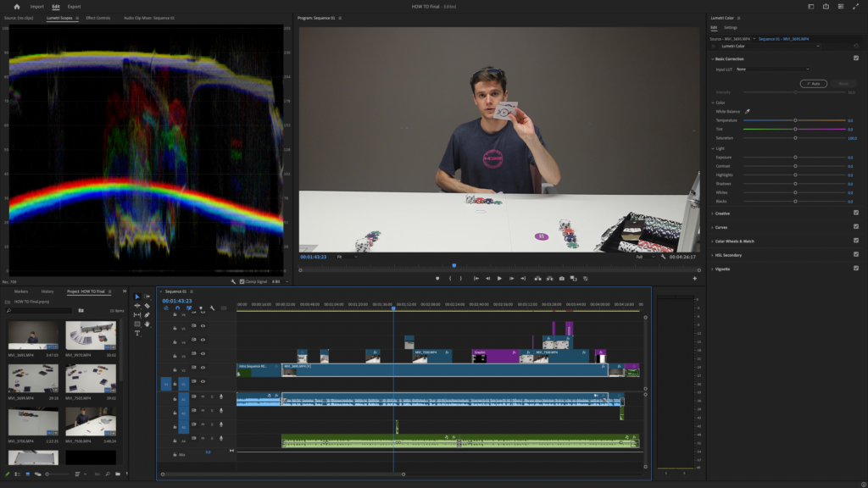This screenshot has height=488, width=868.
Task: Select the Razor tool
Action: point(147,306)
